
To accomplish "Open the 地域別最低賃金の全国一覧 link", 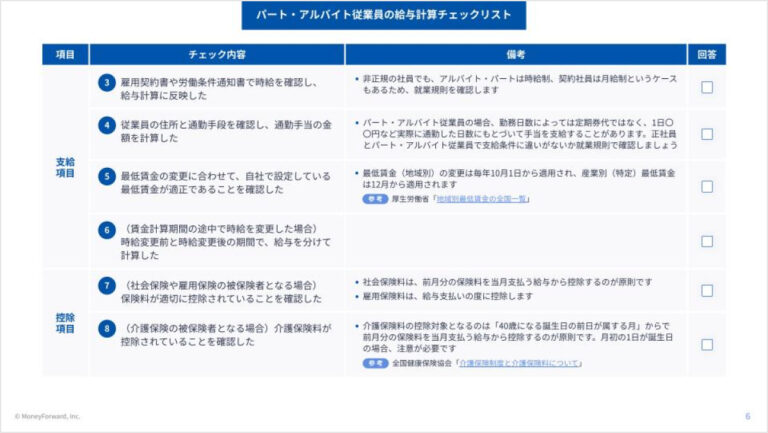I will (x=481, y=199).
